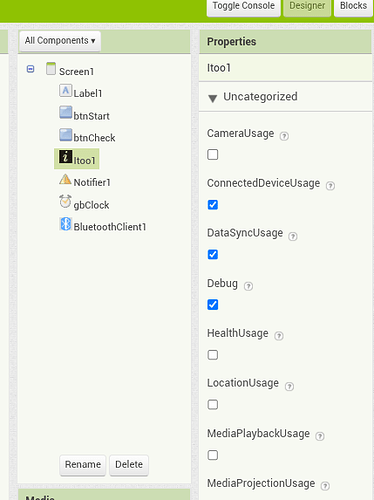
Task: Click the Debug property label
Action: (222, 283)
